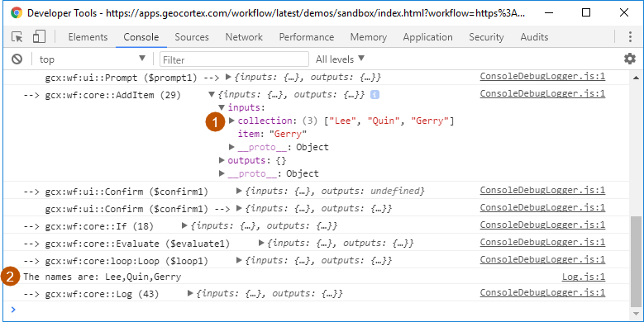Viewport: 644px width, 322px height.
Task: Click the console input prompt line
Action: click(x=317, y=310)
